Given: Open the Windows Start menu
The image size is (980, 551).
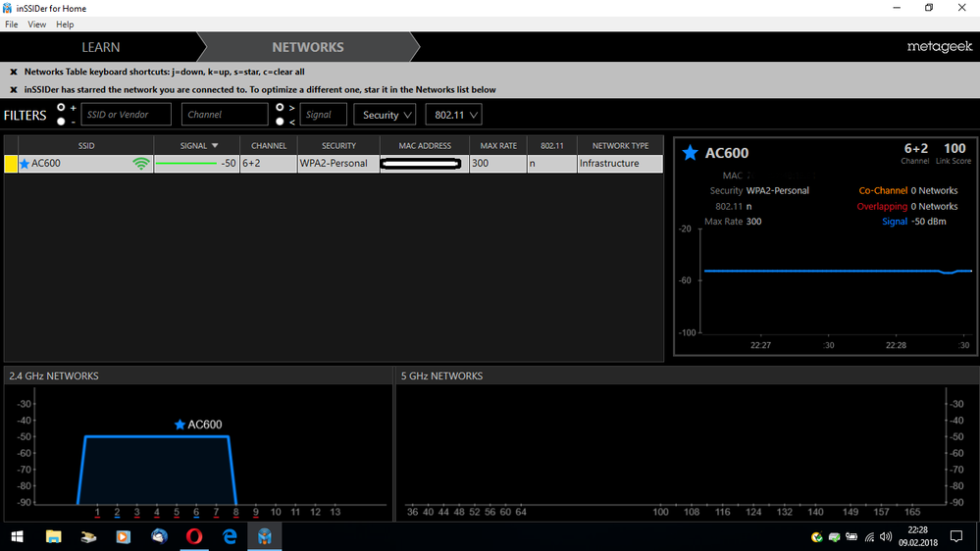Looking at the screenshot, I should point(17,536).
